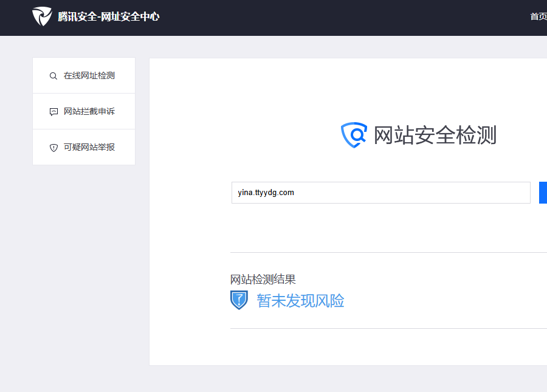This screenshot has width=547, height=392.
Task: Click the blue detect button beside URL field
Action: [543, 193]
